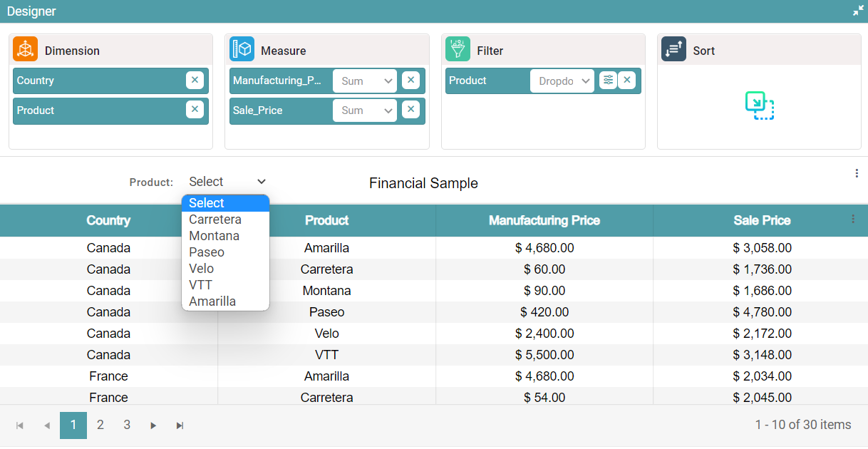The height and width of the screenshot is (449, 868).
Task: Delete the Manufacturing_Price measure
Action: coord(410,81)
